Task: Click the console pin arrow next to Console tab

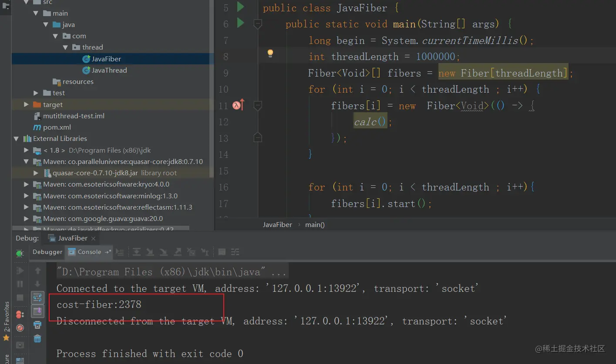Action: coord(108,252)
